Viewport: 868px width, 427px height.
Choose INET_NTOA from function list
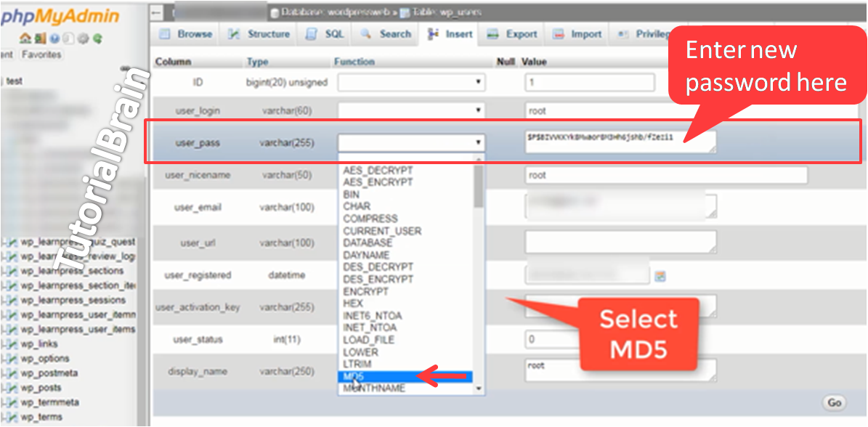point(405,328)
